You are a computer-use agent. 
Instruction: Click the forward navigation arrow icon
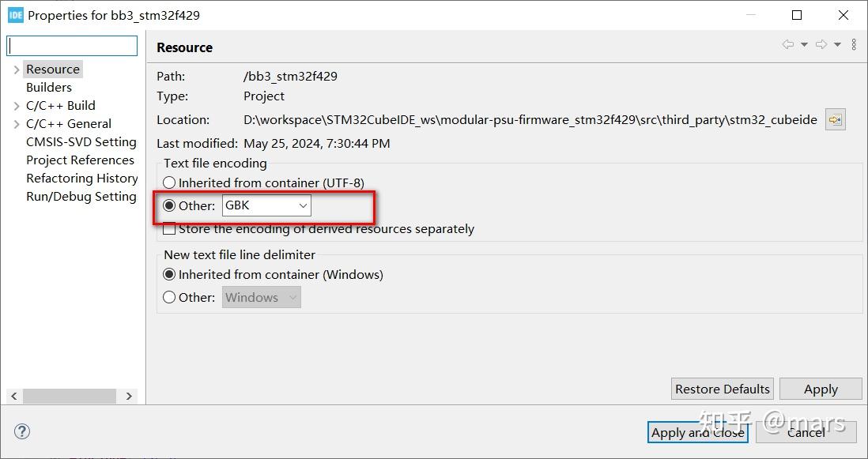(821, 45)
